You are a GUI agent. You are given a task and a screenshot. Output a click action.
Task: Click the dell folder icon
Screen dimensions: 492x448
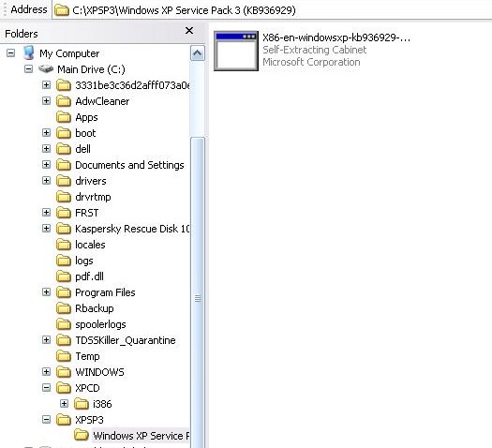pos(64,149)
